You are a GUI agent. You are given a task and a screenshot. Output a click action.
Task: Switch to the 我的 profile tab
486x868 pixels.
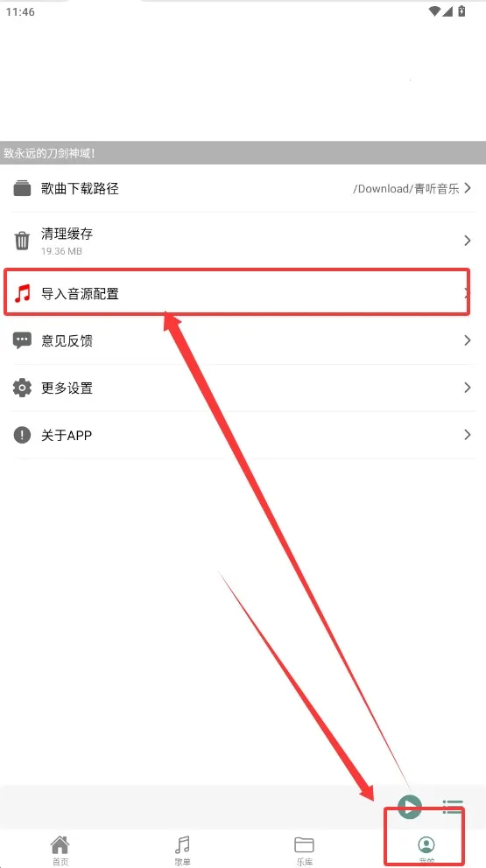pyautogui.click(x=426, y=850)
